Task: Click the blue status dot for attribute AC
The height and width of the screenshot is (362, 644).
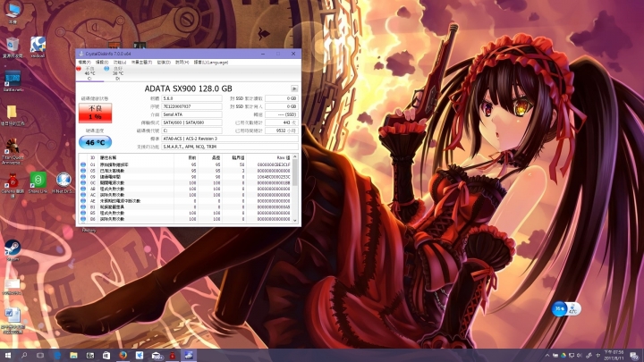Action: point(83,195)
